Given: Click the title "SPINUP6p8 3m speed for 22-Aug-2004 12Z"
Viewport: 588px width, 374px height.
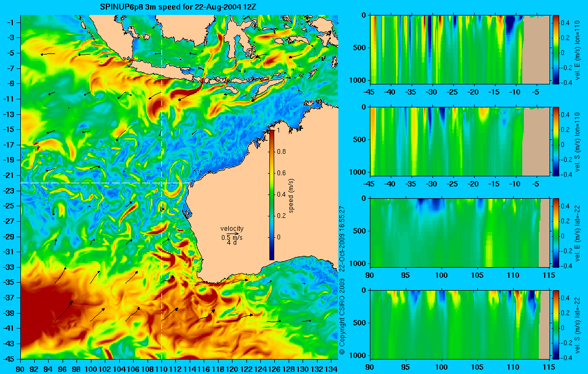Looking at the screenshot, I should 178,7.
